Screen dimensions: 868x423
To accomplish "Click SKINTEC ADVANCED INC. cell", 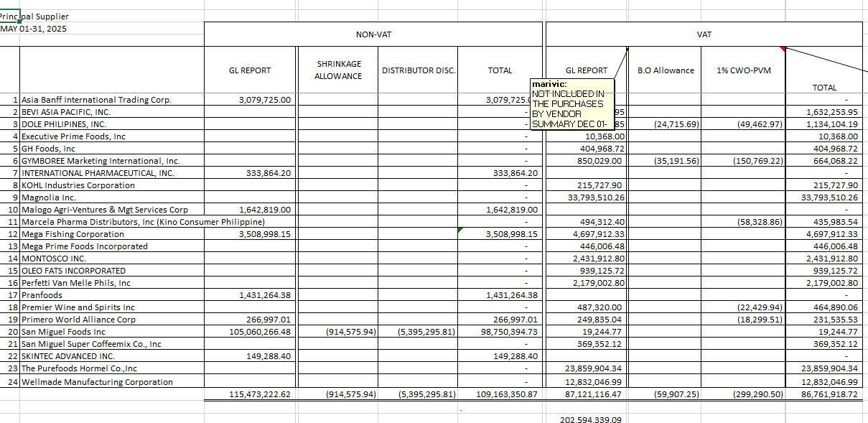I will coord(112,356).
